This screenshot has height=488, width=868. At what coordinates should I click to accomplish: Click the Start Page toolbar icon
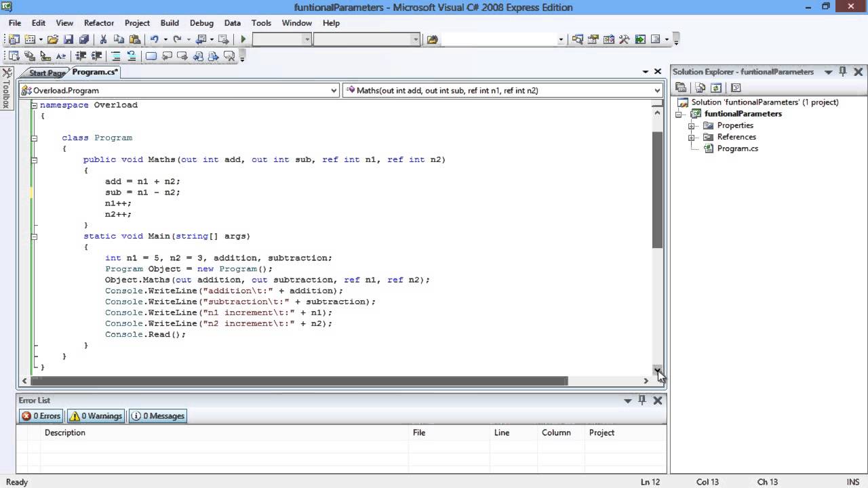[x=640, y=39]
